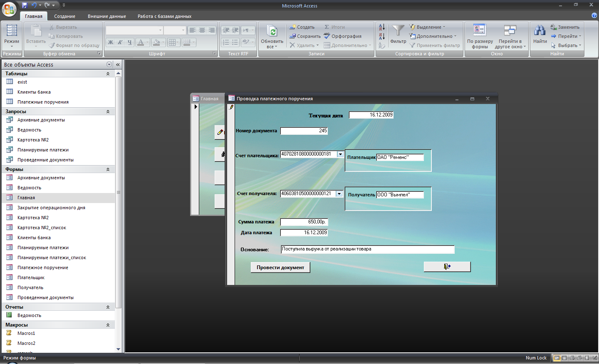The image size is (599, 364).
Task: Open Счет получателя dropdown arrow
Action: click(x=339, y=194)
